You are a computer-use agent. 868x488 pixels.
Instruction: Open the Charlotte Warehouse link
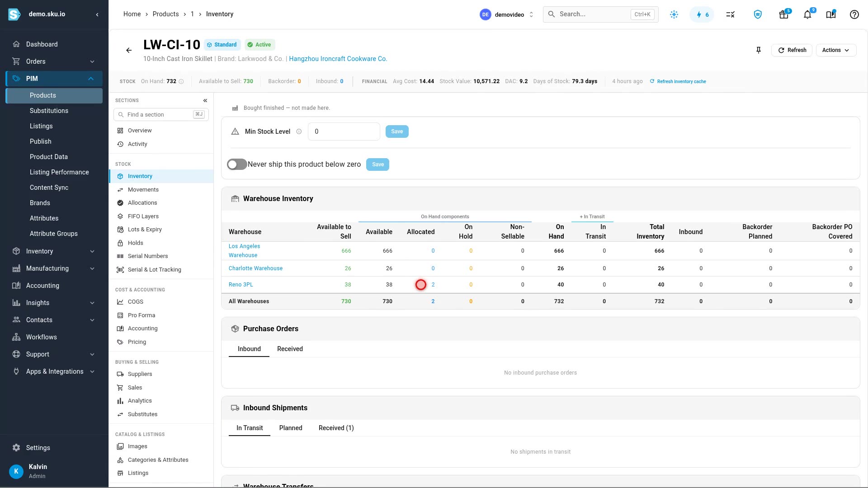tap(255, 268)
